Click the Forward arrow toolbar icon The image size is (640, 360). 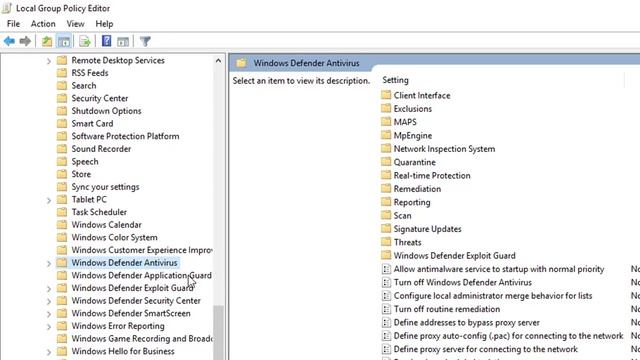click(25, 41)
